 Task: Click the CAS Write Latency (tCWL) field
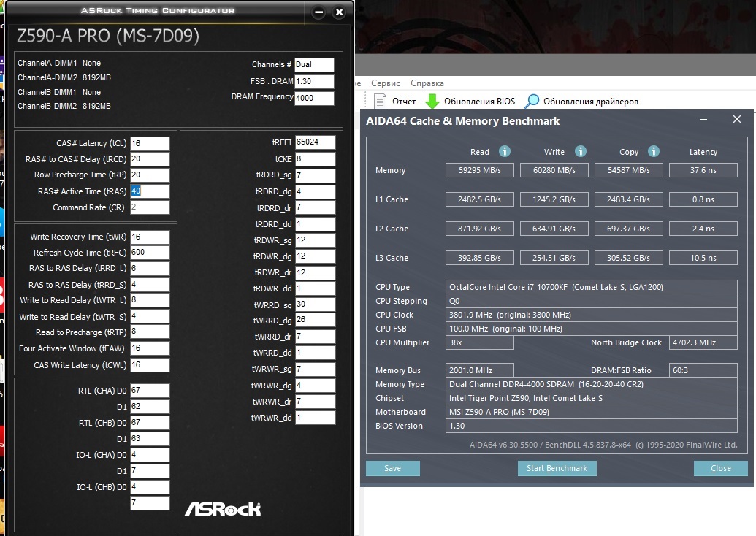(x=150, y=365)
